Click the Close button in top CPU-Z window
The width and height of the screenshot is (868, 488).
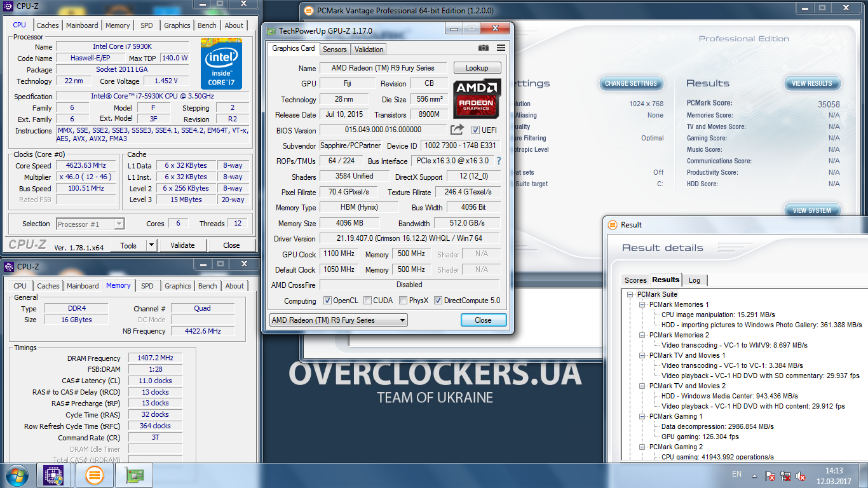[231, 245]
